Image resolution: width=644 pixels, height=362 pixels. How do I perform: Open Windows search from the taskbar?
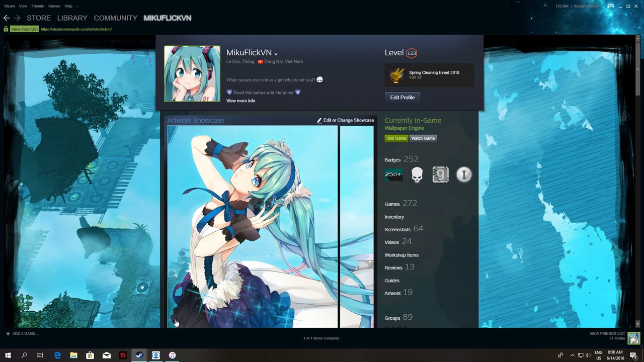[24, 355]
